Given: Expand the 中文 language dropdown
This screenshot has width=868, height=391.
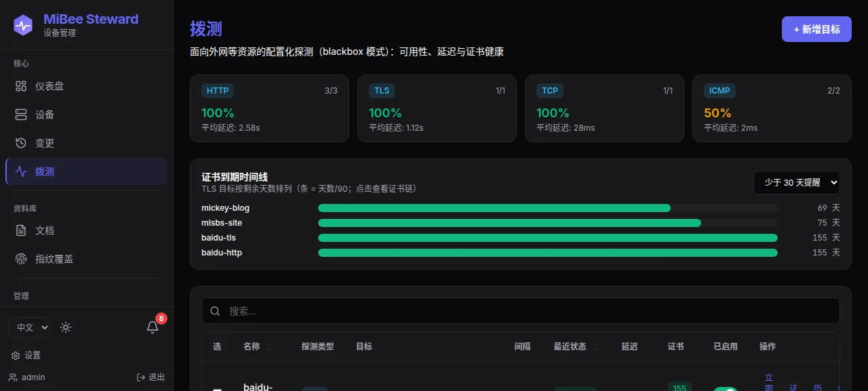Looking at the screenshot, I should point(29,327).
